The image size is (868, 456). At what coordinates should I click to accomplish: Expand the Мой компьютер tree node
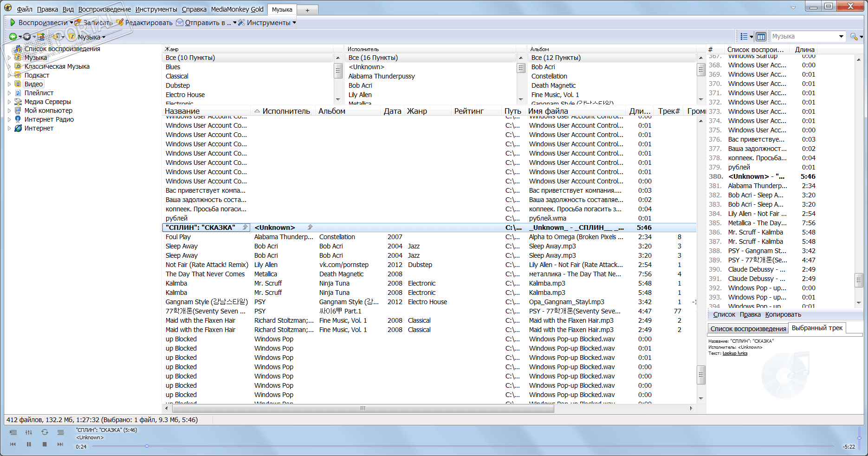tap(9, 111)
